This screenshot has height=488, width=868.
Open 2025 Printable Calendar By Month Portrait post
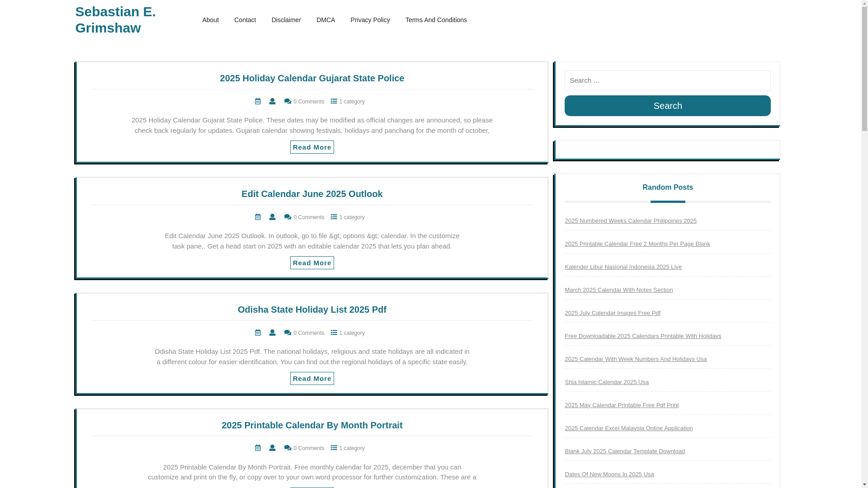pyautogui.click(x=312, y=425)
